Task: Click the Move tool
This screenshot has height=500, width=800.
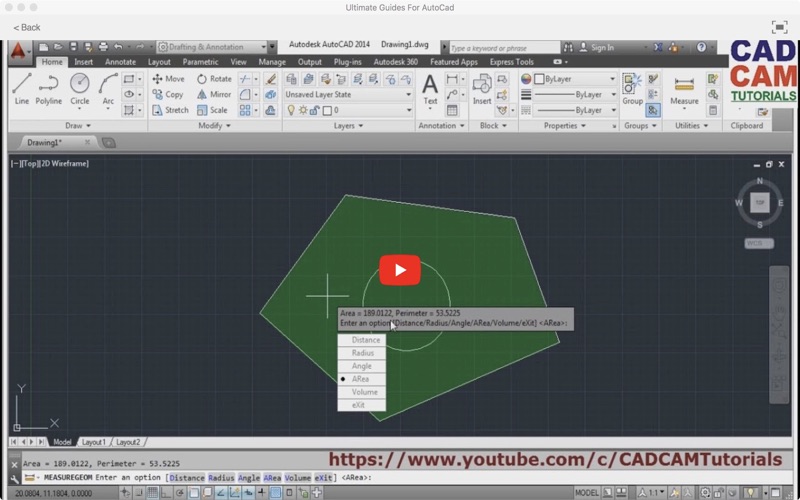Action: click(168, 79)
